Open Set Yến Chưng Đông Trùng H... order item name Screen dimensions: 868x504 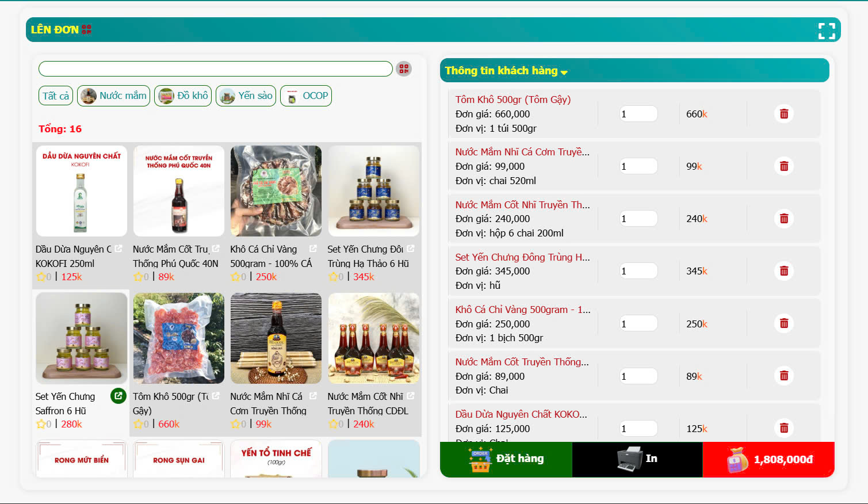pyautogui.click(x=523, y=257)
